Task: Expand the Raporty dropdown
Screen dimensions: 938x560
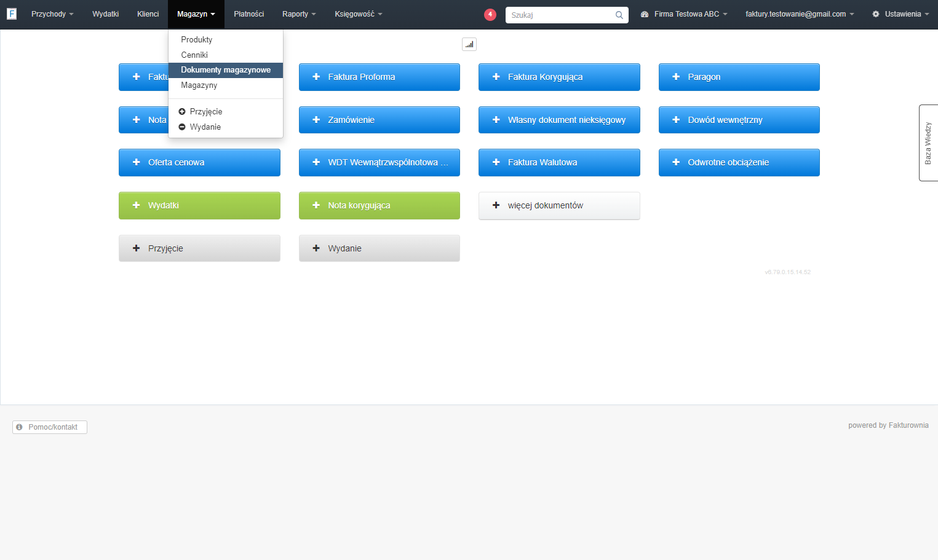Action: tap(299, 14)
